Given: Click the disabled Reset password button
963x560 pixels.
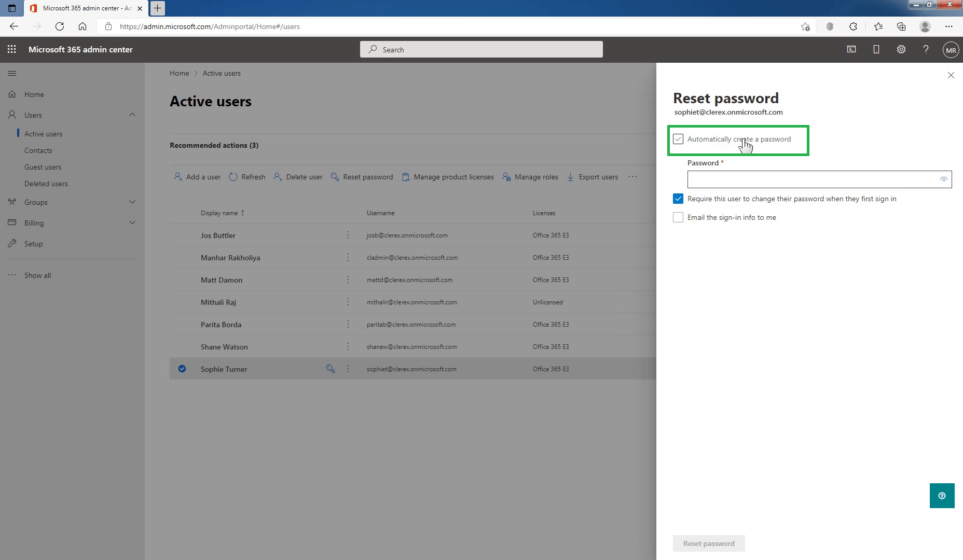Looking at the screenshot, I should tap(709, 543).
